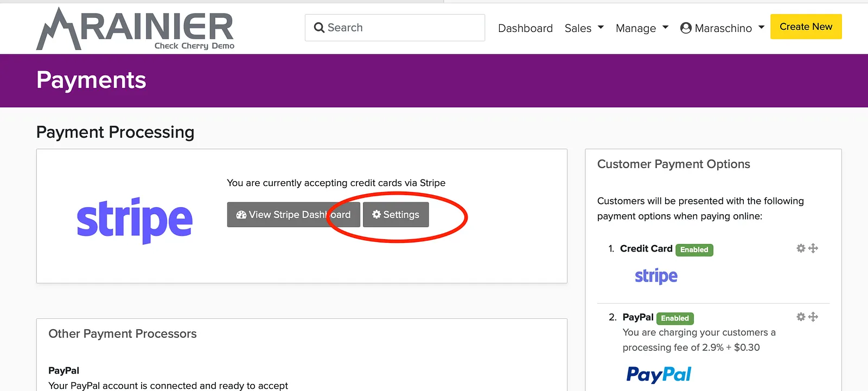Click 'Your PayPal account is connected' text
The width and height of the screenshot is (868, 391).
(168, 386)
